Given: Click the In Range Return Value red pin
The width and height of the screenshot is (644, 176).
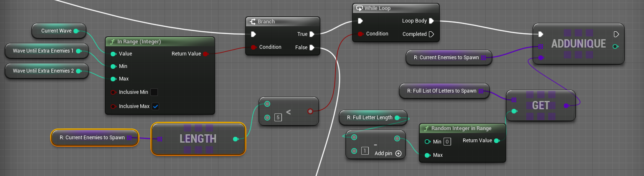Looking at the screenshot, I should 205,54.
